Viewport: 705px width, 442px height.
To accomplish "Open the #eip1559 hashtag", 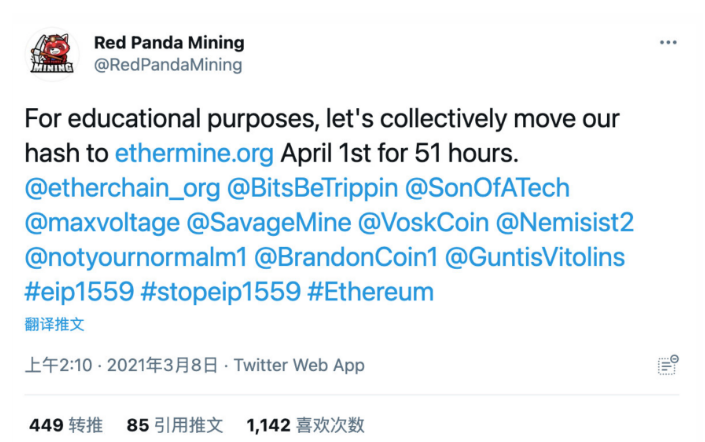I will [80, 292].
